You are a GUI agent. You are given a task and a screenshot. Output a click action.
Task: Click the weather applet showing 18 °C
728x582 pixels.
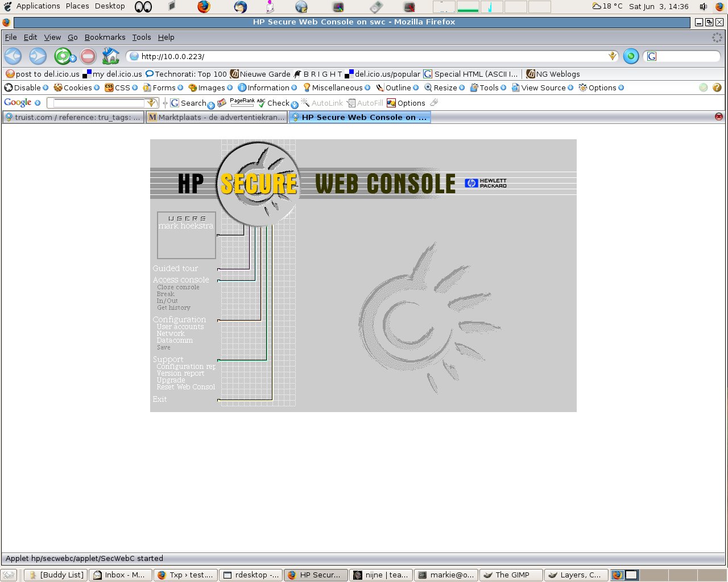[607, 6]
